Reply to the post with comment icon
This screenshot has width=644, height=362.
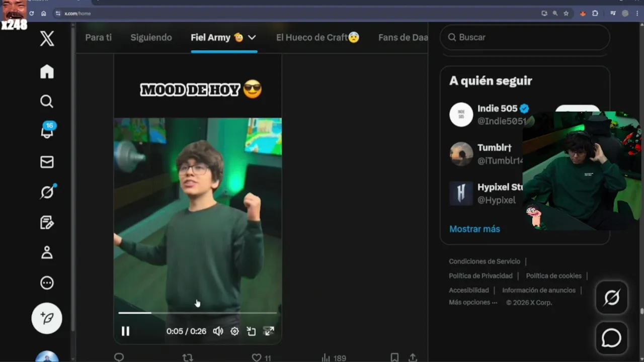[119, 357]
